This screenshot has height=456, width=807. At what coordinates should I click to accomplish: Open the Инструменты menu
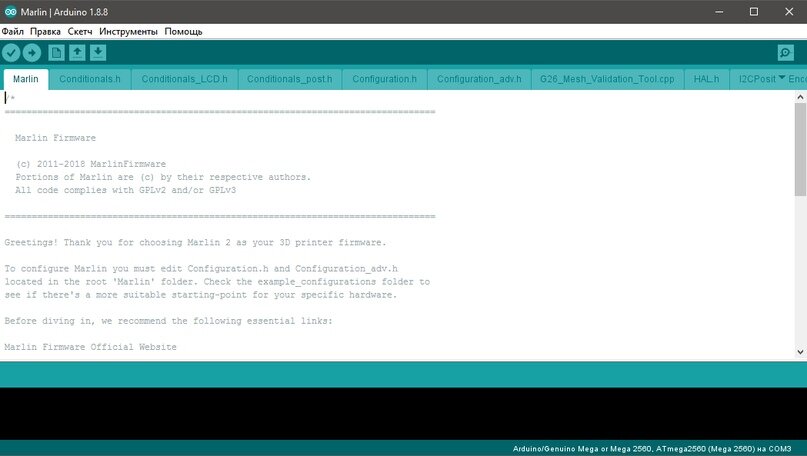[128, 31]
